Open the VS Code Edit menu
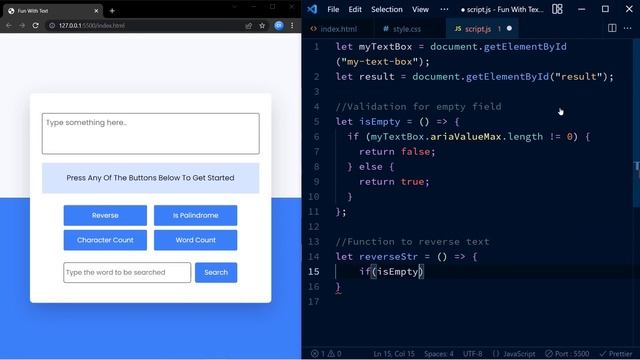Image resolution: width=640 pixels, height=360 pixels. [x=355, y=9]
